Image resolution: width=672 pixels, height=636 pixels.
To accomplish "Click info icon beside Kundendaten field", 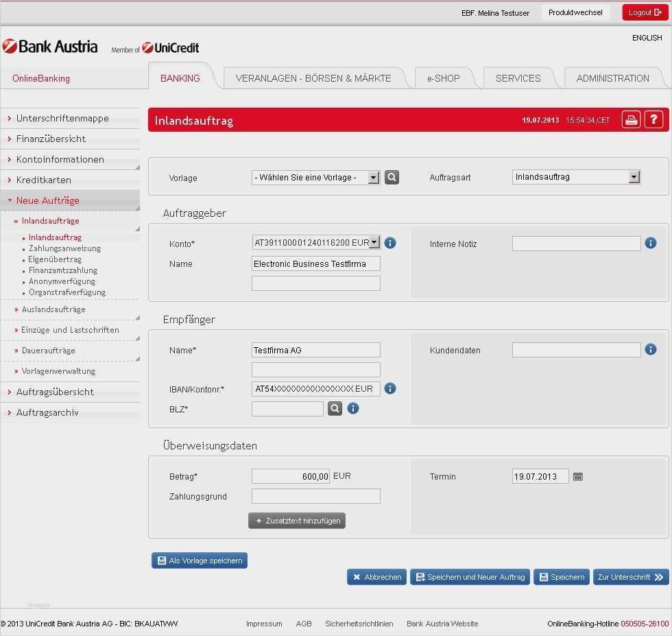I will tap(651, 350).
